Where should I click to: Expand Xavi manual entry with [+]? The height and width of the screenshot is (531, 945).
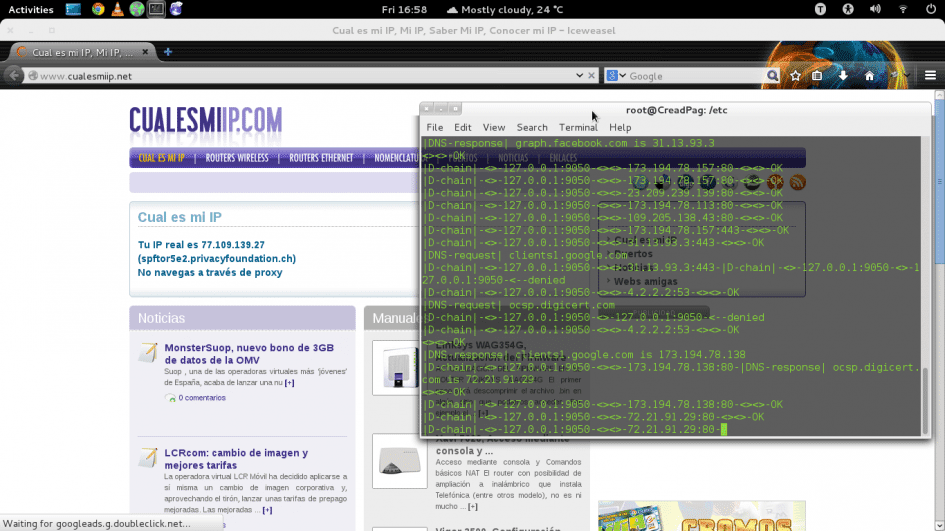(473, 507)
